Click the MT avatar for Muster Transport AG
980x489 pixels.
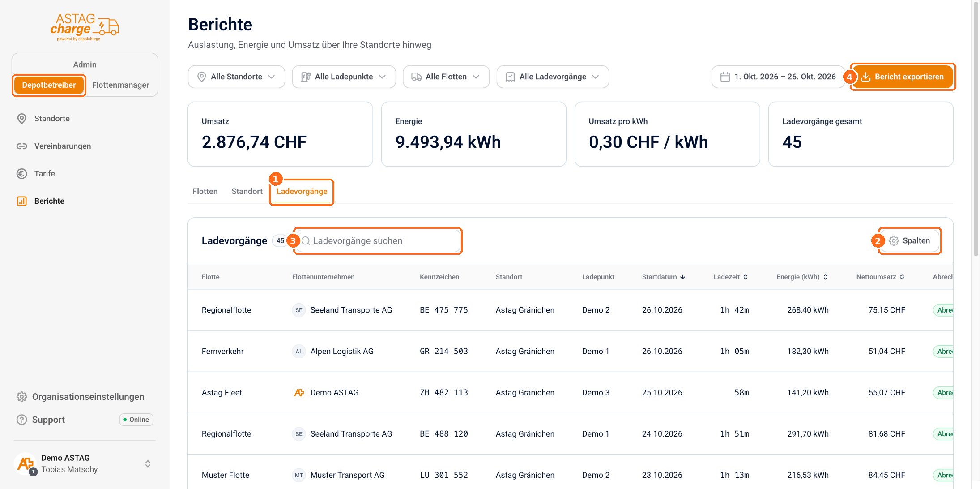tap(299, 475)
